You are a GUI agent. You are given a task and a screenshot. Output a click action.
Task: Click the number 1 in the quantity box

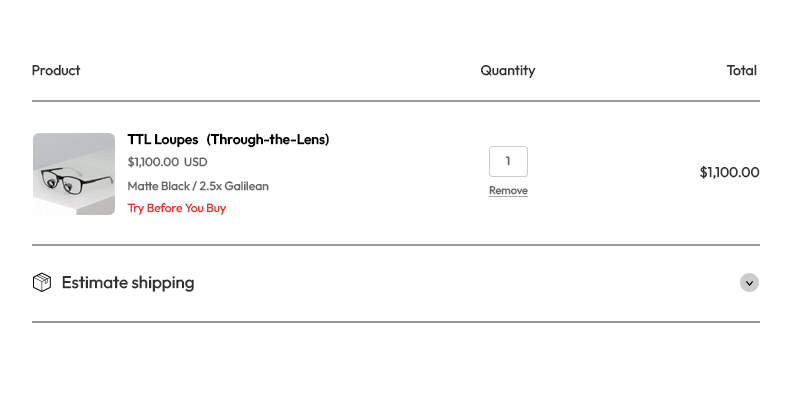(508, 161)
